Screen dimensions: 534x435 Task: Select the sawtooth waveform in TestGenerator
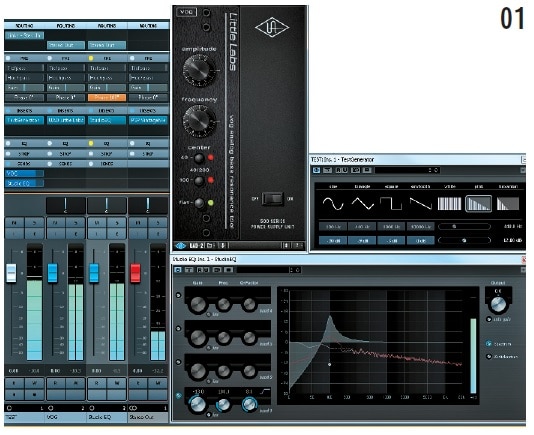[421, 203]
